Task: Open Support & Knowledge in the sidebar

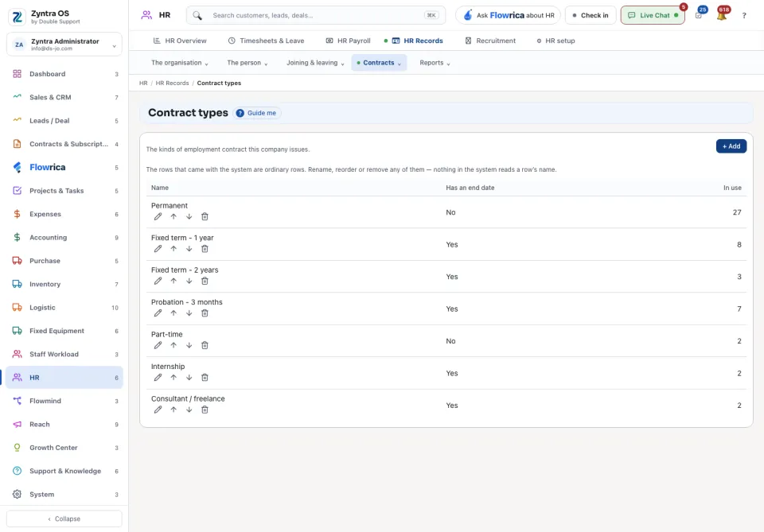Action: coord(64,471)
